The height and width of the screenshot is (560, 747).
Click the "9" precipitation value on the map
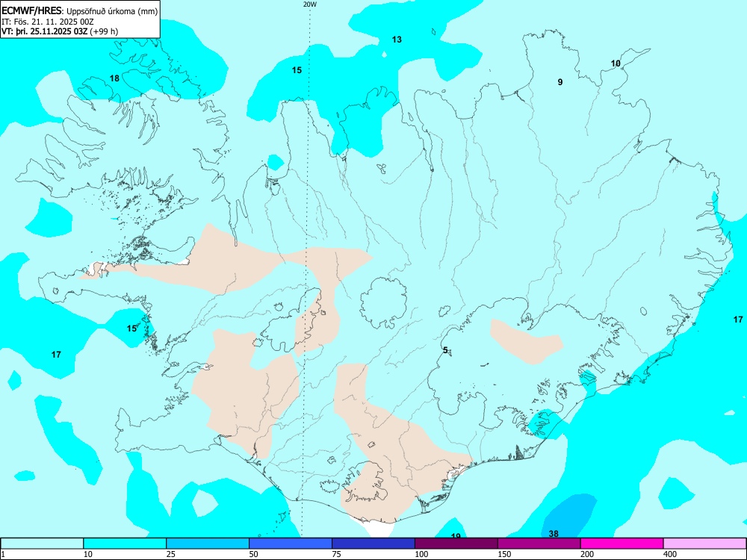[x=560, y=82]
